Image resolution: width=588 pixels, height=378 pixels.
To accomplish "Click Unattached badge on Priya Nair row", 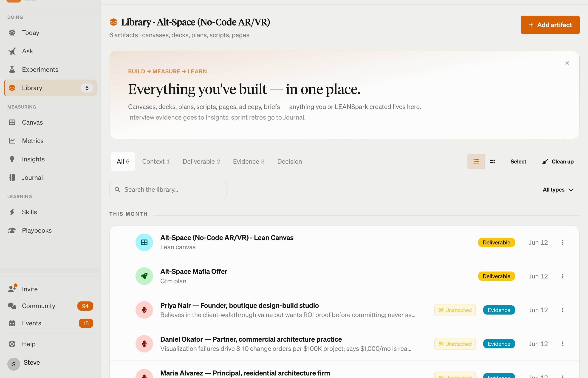I will [x=455, y=310].
